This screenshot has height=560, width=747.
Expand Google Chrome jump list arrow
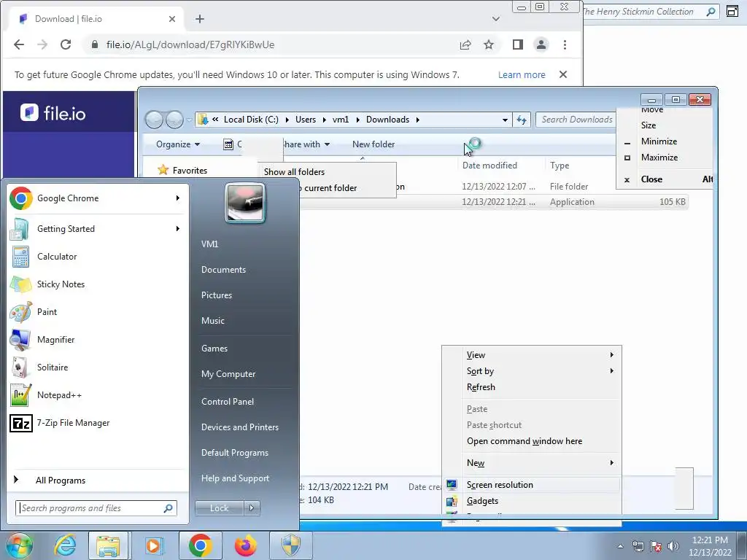[x=178, y=198]
